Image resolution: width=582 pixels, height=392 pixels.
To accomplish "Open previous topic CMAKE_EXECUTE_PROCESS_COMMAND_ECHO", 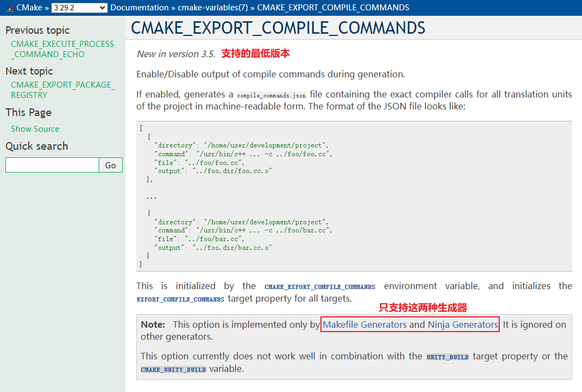I will pos(62,49).
